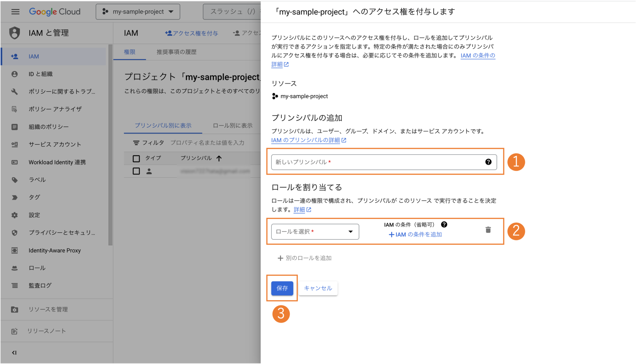Open the 監査ログ section
The width and height of the screenshot is (636, 364).
[x=40, y=285]
